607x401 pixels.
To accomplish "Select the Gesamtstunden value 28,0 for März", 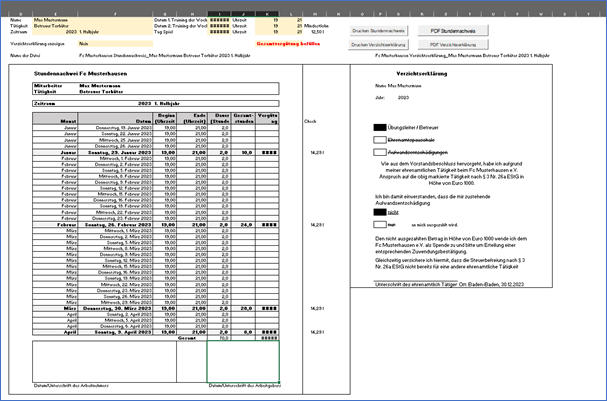I will (x=243, y=308).
